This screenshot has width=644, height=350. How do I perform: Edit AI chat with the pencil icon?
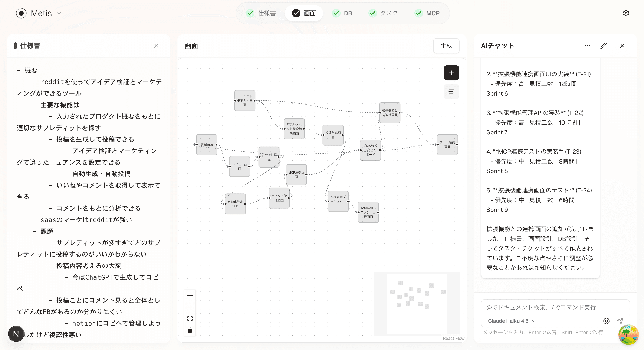[x=604, y=46]
